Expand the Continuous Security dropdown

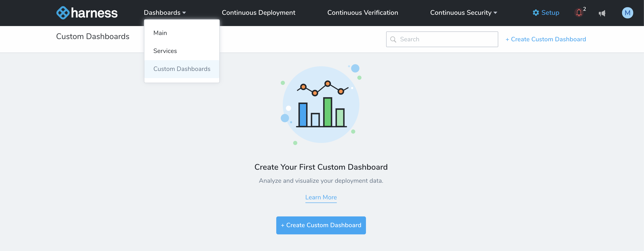[x=463, y=13]
